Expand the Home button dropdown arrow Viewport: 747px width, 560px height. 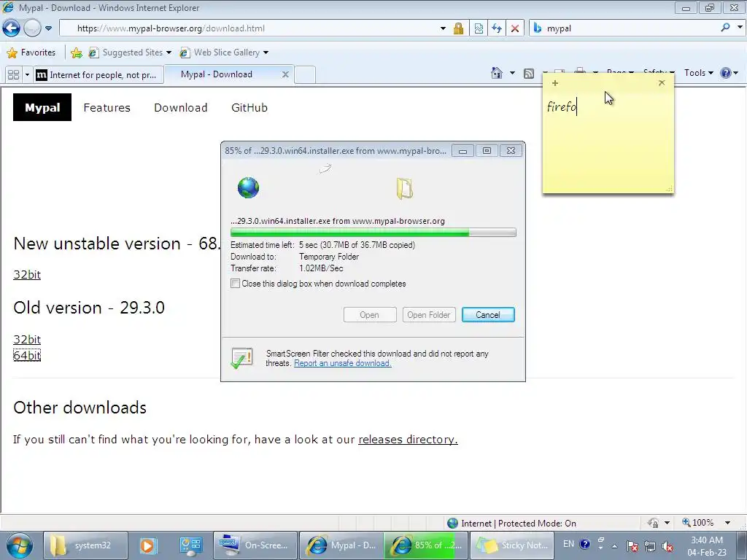(513, 74)
